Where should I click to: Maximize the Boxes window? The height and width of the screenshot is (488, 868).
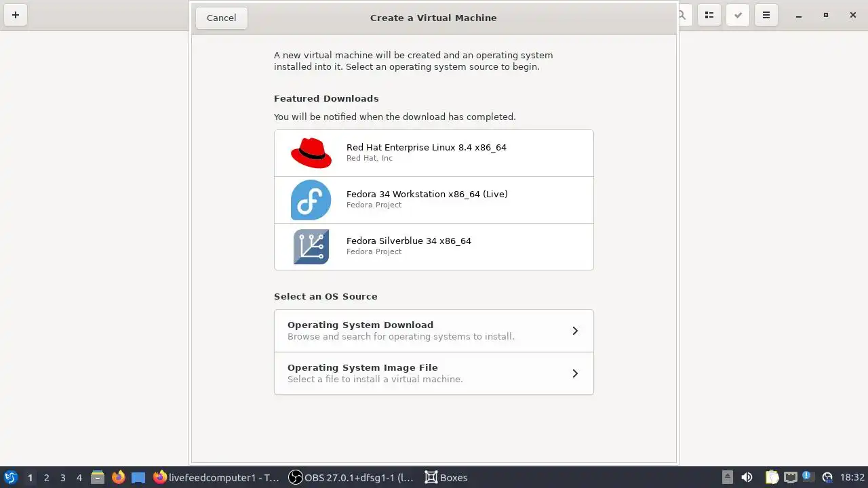826,15
